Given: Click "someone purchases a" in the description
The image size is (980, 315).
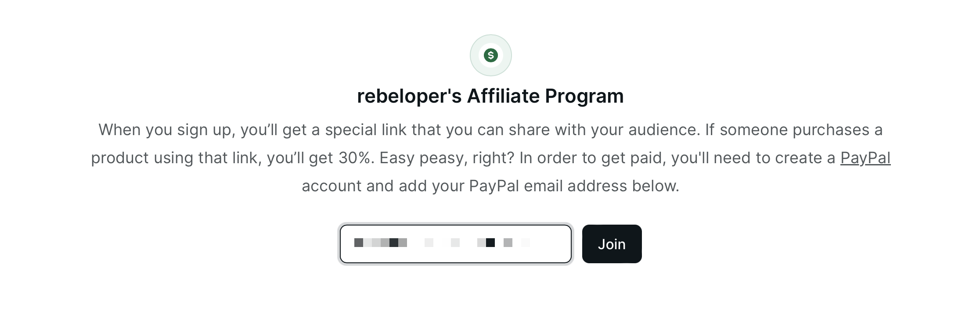Looking at the screenshot, I should pos(801,130).
